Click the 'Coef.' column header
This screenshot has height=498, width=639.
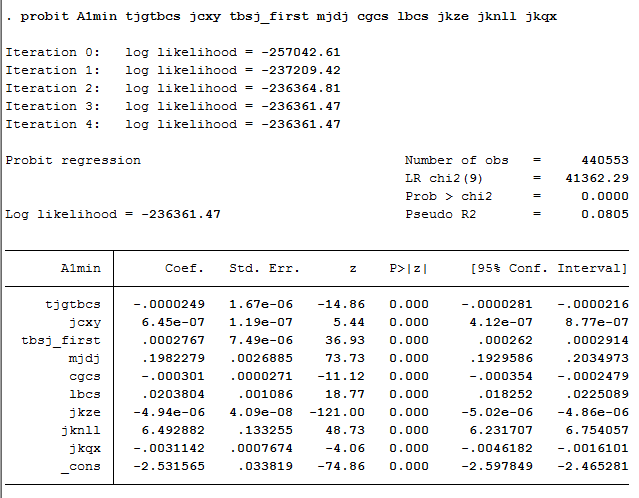coord(184,268)
